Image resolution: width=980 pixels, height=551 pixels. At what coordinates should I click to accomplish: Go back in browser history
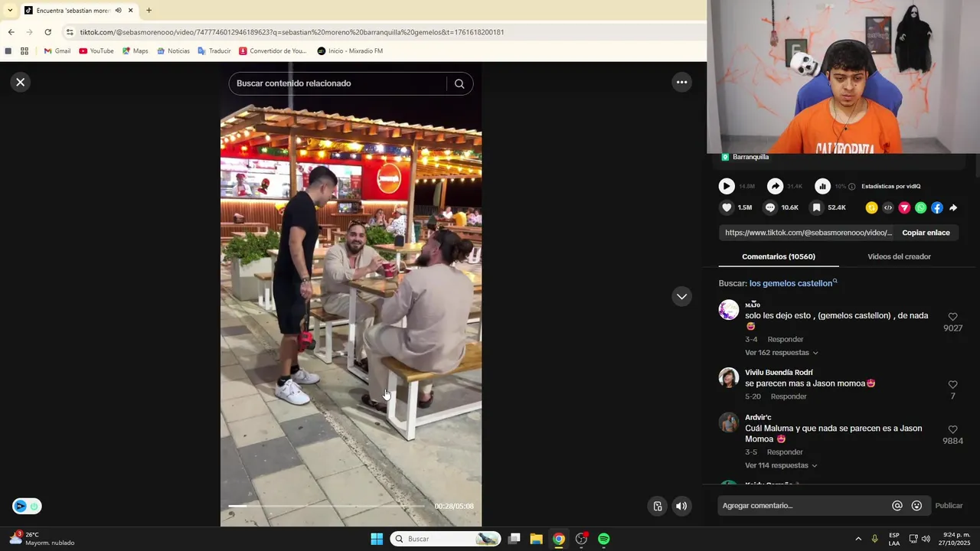(x=11, y=32)
